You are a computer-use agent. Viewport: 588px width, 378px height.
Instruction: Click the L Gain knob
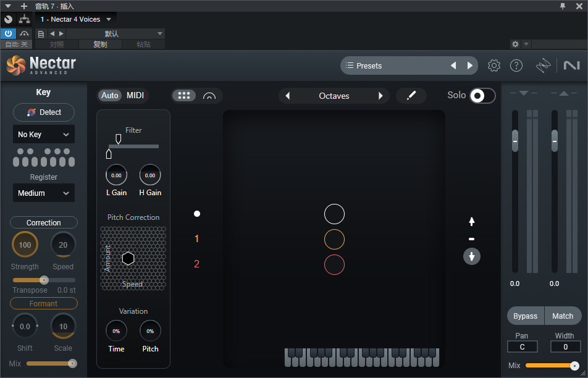point(116,175)
